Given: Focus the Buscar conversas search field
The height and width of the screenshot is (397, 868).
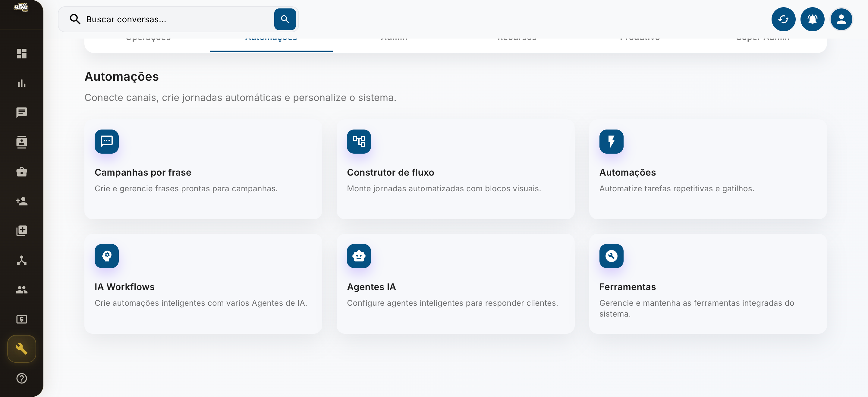Looking at the screenshot, I should click(178, 19).
